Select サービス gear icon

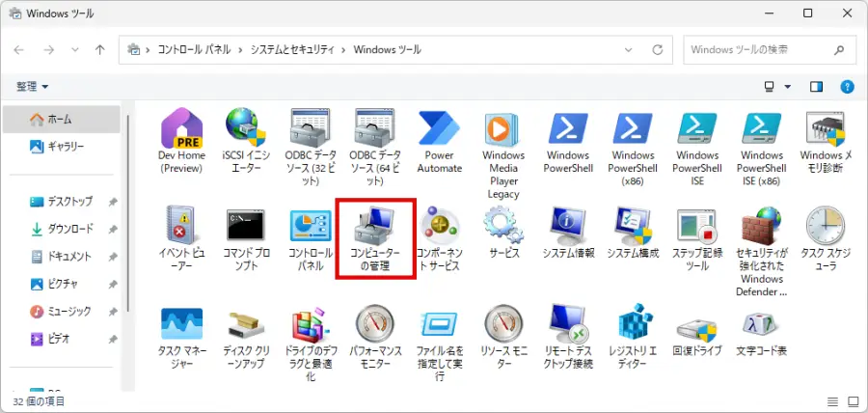click(503, 226)
